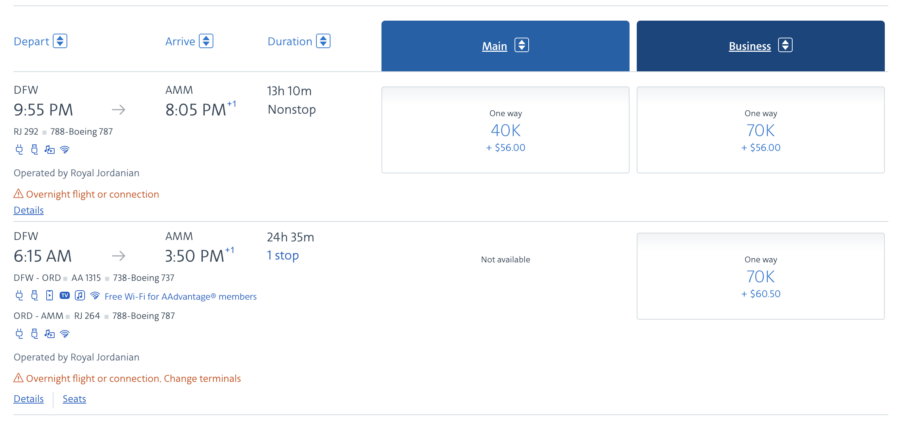Click the 3:50 PM arrival time
900x422 pixels.
196,256
